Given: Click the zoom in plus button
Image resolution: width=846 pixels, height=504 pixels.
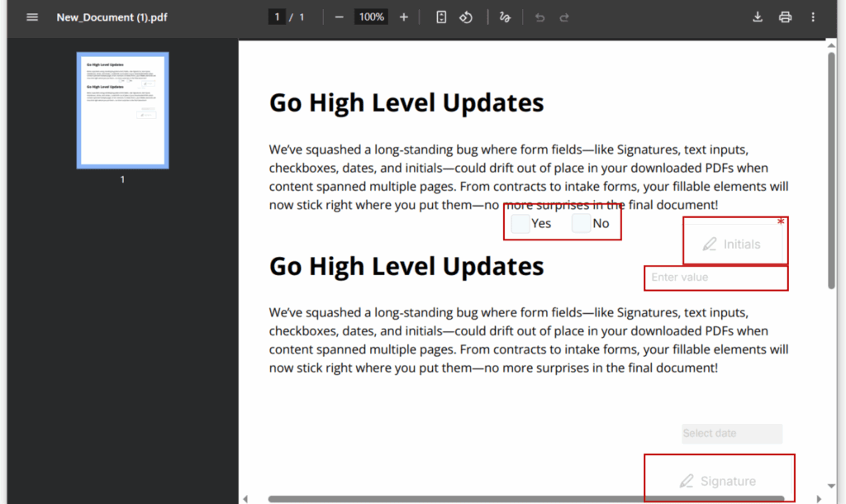Looking at the screenshot, I should click(403, 17).
